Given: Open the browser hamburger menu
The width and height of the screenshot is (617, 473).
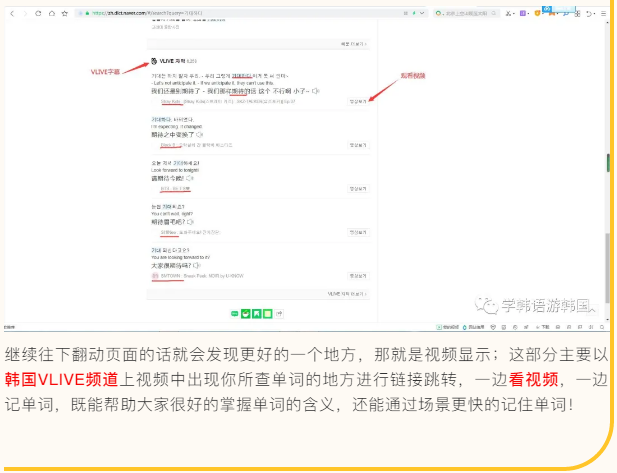Looking at the screenshot, I should 604,13.
